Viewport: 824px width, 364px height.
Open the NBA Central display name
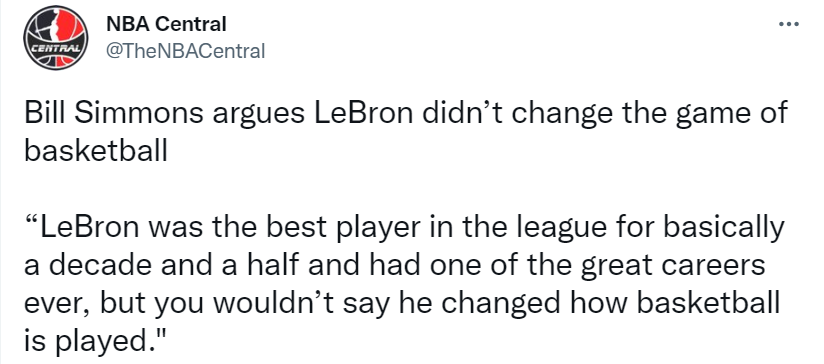[x=166, y=24]
